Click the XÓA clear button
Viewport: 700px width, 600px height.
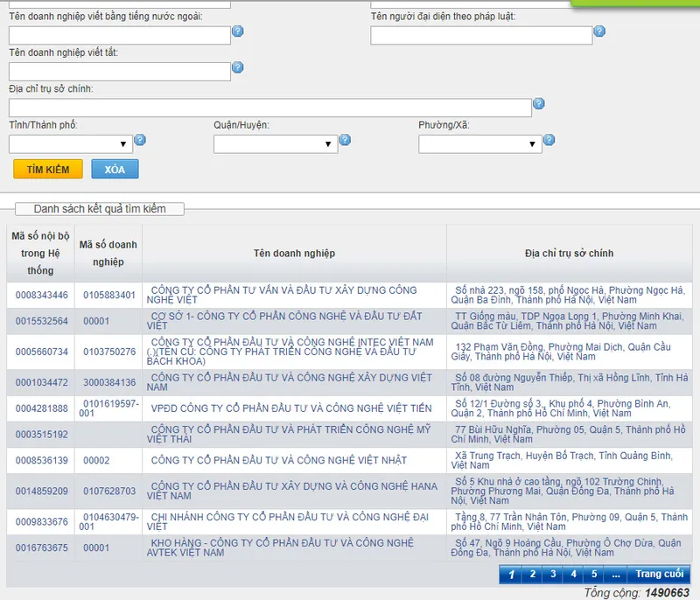coord(115,169)
